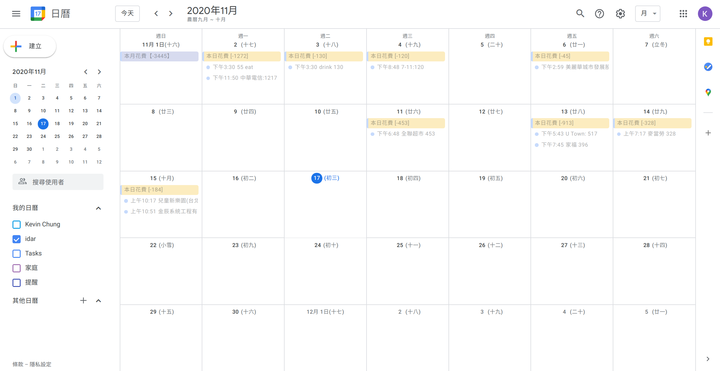720x371 pixels.
Task: Open Google Tasks side panel
Action: pos(708,67)
